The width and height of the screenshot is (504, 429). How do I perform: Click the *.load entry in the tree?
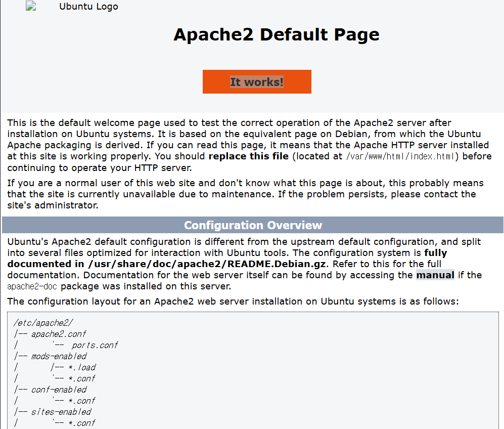point(82,368)
